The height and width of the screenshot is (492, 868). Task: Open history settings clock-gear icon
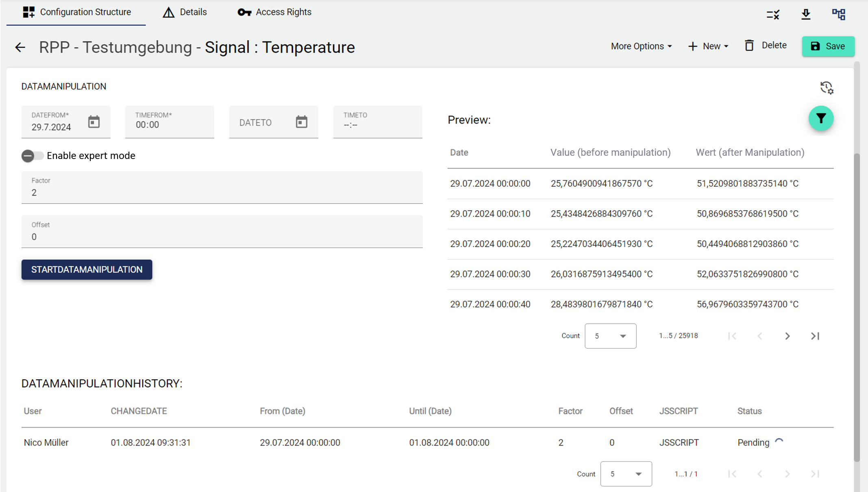pyautogui.click(x=826, y=87)
